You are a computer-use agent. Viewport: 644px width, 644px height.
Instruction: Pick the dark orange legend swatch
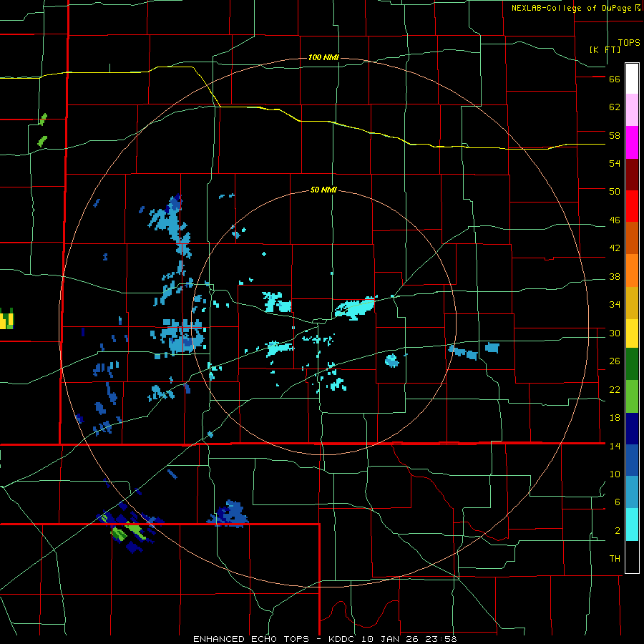[x=632, y=238]
